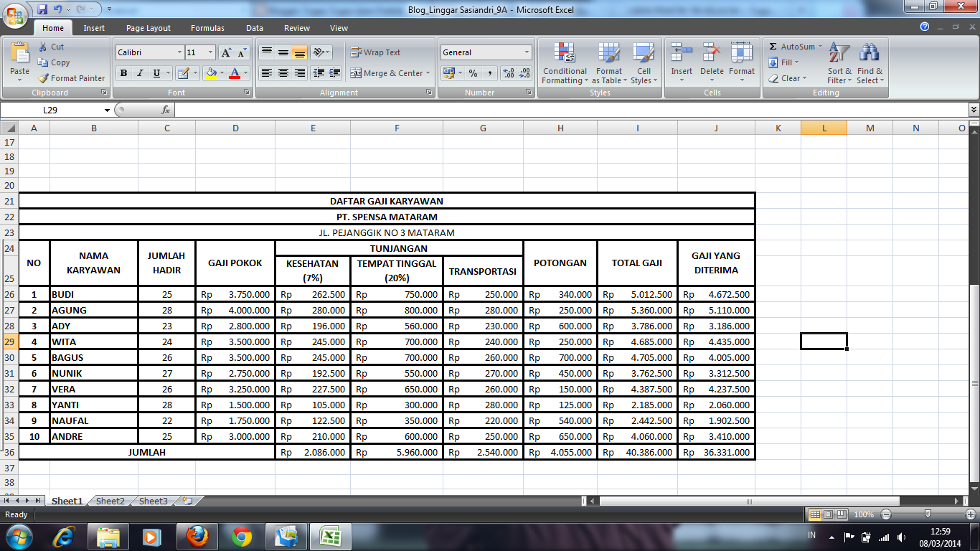The height and width of the screenshot is (551, 980).
Task: Click the Orientation text-angle icon
Action: [x=320, y=52]
